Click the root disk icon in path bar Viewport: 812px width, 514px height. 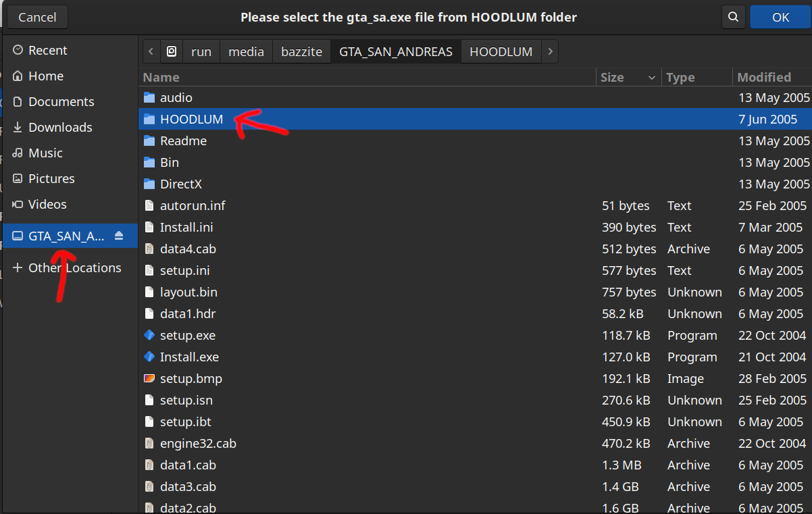172,51
